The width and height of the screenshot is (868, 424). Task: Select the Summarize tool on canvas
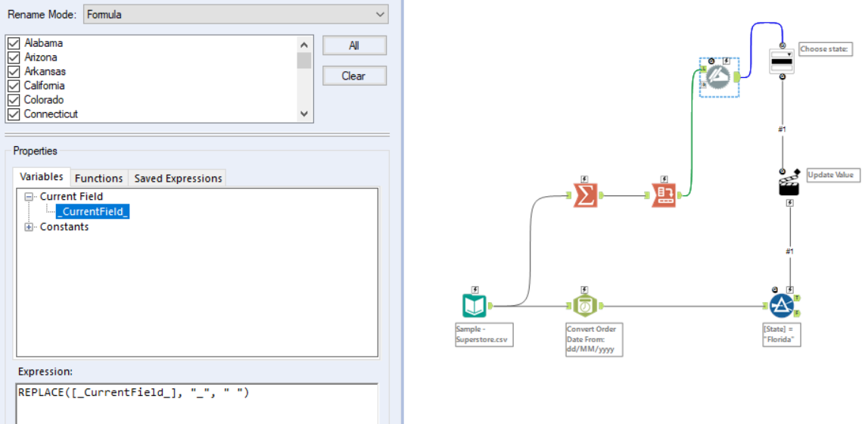586,195
